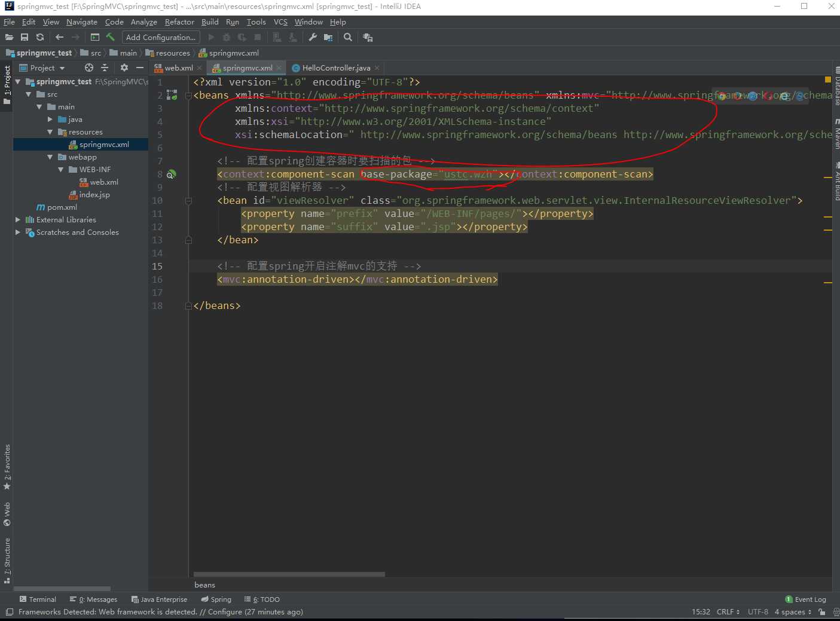Image resolution: width=840 pixels, height=621 pixels.
Task: Expand Scratches and Consoles node
Action: point(18,233)
